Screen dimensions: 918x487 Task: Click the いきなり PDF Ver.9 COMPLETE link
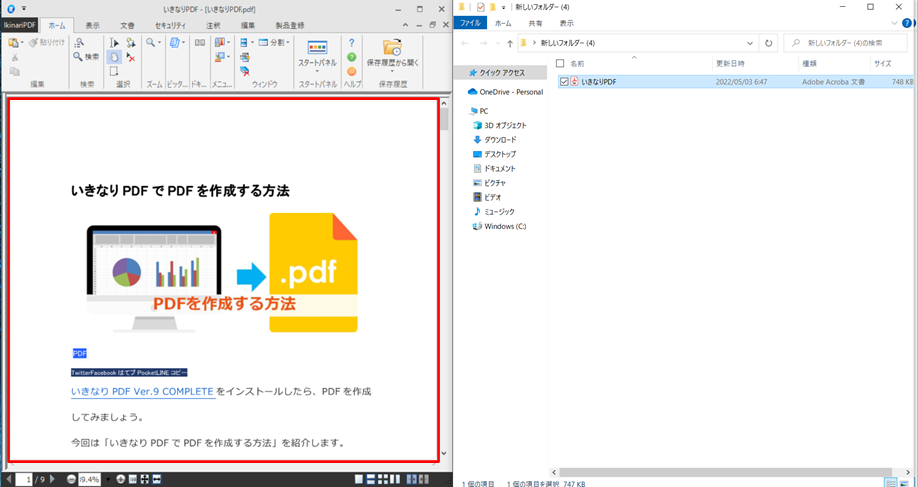pos(143,391)
